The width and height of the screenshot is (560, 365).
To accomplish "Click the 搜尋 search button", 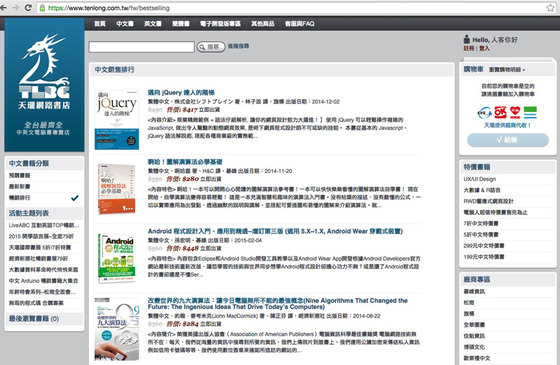I will tap(211, 47).
